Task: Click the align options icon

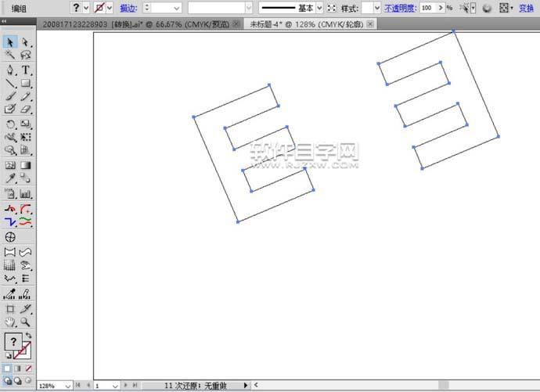Action: coord(504,8)
